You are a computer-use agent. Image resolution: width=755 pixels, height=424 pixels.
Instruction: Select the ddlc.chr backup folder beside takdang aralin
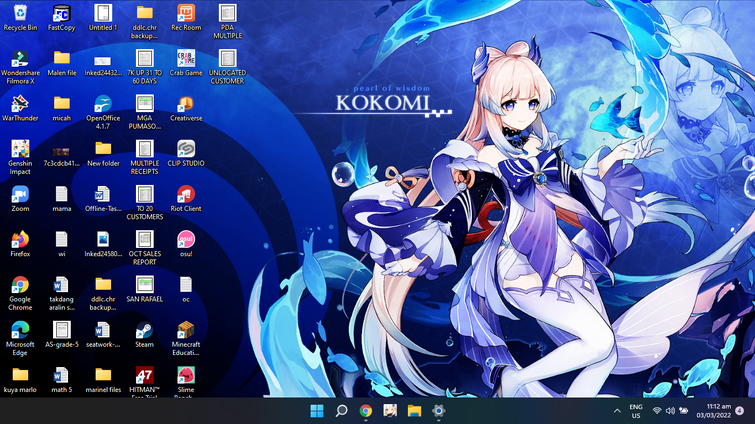103,293
